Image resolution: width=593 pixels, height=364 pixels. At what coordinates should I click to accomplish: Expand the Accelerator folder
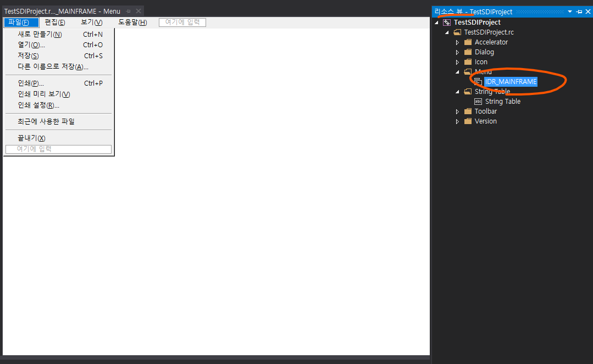pos(457,42)
